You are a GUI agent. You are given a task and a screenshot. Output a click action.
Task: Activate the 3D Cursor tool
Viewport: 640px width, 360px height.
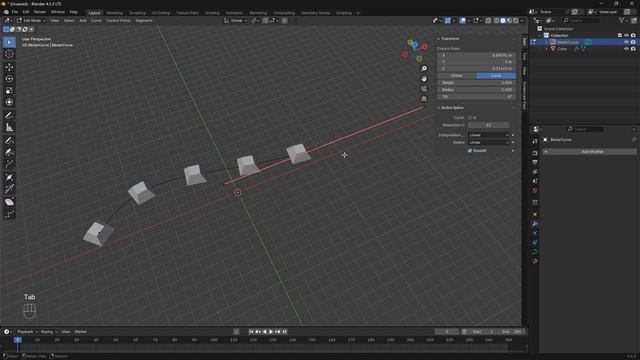(9, 54)
